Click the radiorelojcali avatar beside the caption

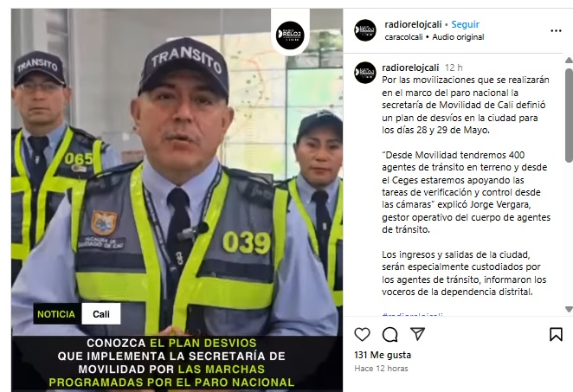click(365, 73)
